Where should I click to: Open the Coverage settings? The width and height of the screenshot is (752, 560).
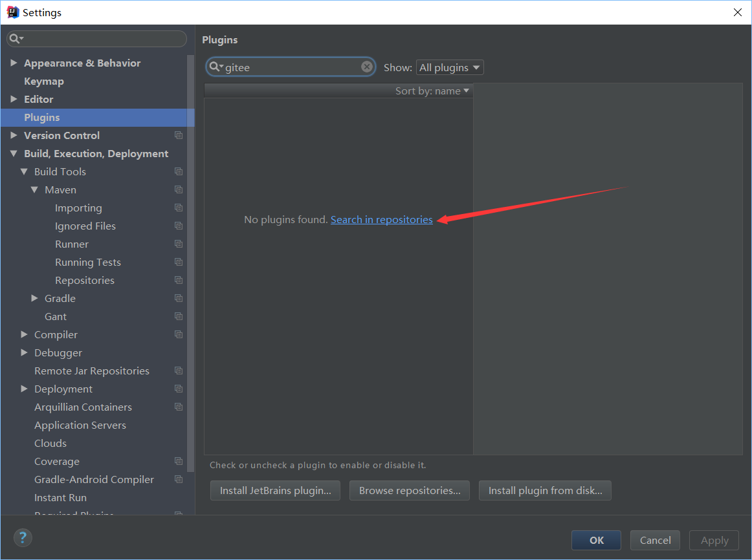[56, 461]
